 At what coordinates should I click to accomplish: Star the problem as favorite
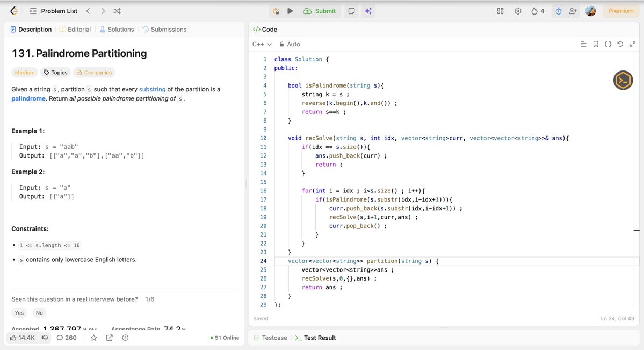pyautogui.click(x=93, y=338)
